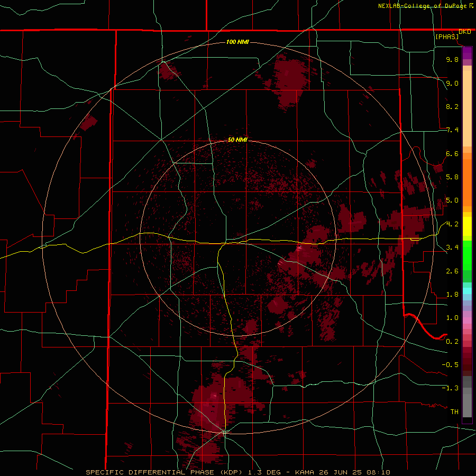Viewport: 476px width, 476px height.
Task: Click the 100 NMI range ring label
Action: (x=237, y=42)
